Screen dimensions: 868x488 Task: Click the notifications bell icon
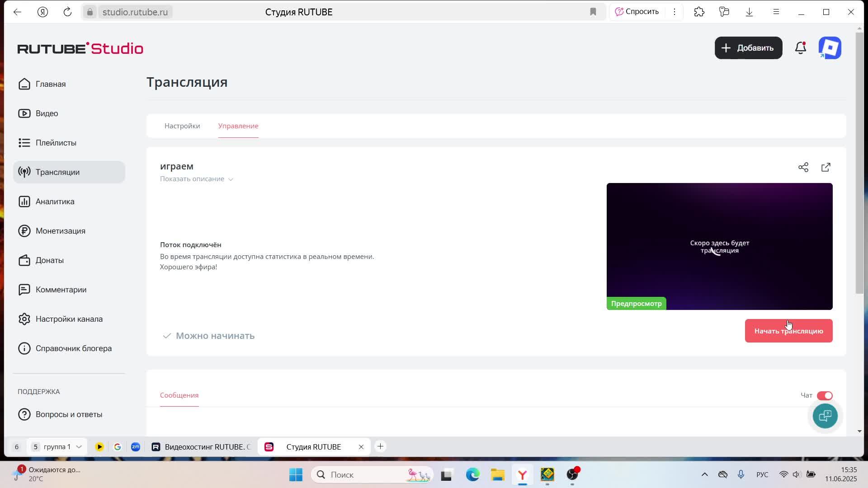[x=801, y=48]
